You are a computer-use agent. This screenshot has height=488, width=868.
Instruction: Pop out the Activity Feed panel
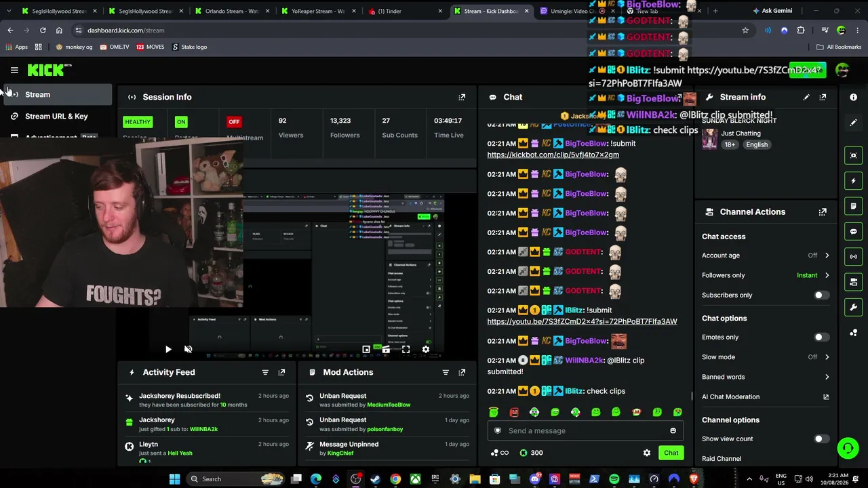coord(281,372)
